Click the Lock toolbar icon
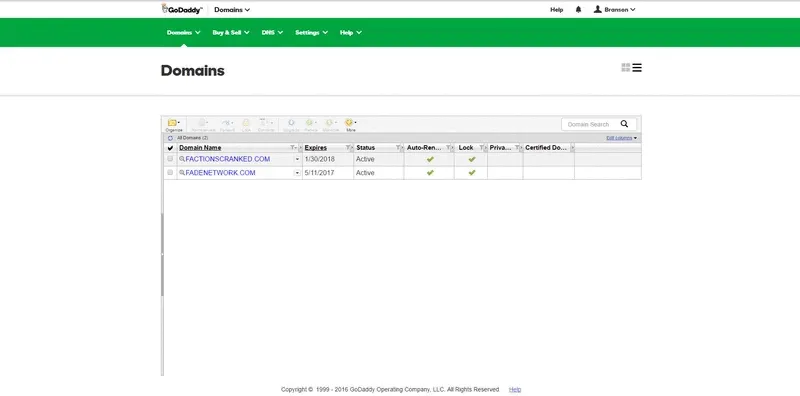The width and height of the screenshot is (800, 396). [246, 125]
